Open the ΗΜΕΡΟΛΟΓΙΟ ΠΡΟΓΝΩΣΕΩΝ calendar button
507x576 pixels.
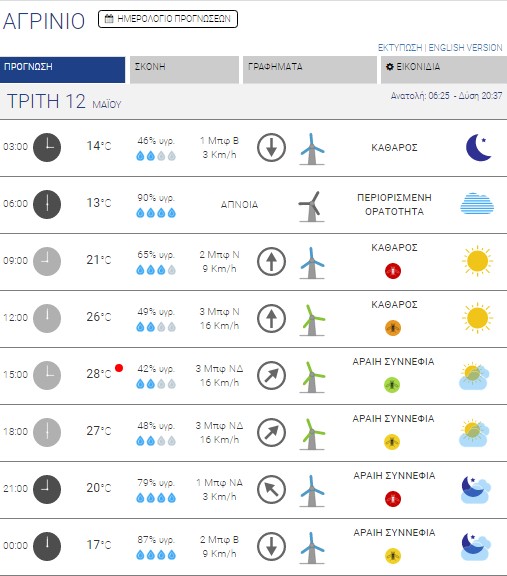pyautogui.click(x=168, y=19)
